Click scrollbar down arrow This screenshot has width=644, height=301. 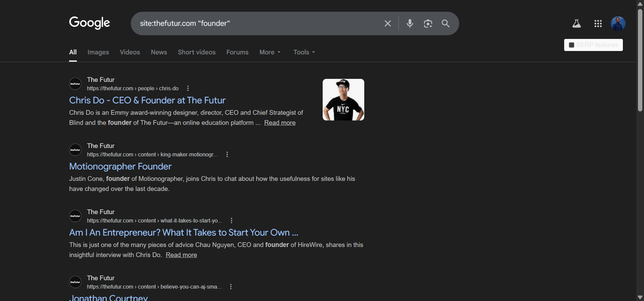pyautogui.click(x=640, y=297)
